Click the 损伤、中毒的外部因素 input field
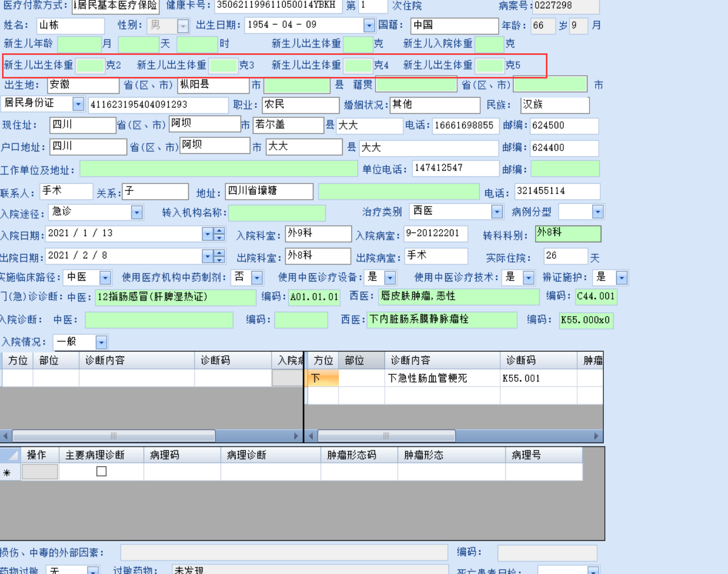The image size is (728, 574). 284,552
